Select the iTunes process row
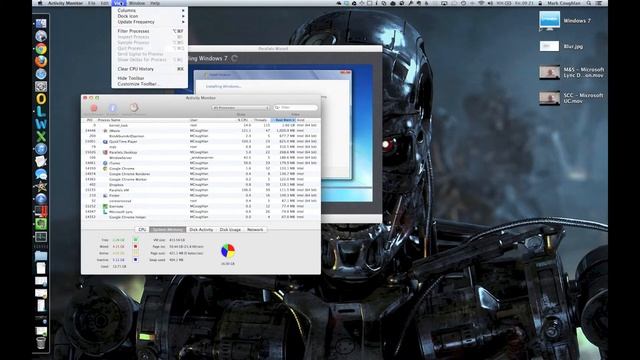 (x=200, y=163)
